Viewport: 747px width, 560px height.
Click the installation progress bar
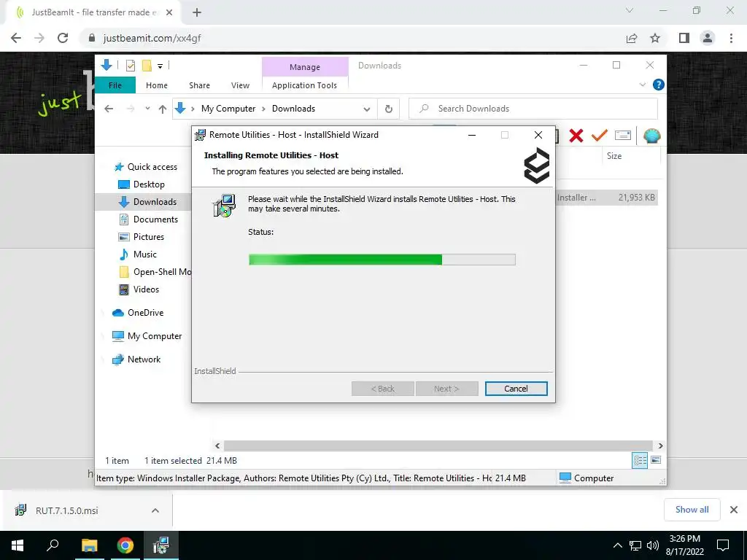382,260
